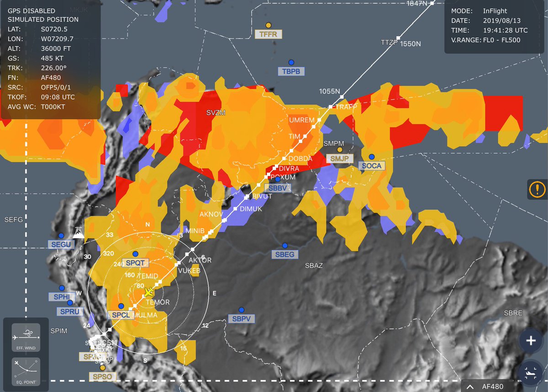Select the TFFR airport marker
Viewport: 548px width, 392px height.
click(x=269, y=25)
